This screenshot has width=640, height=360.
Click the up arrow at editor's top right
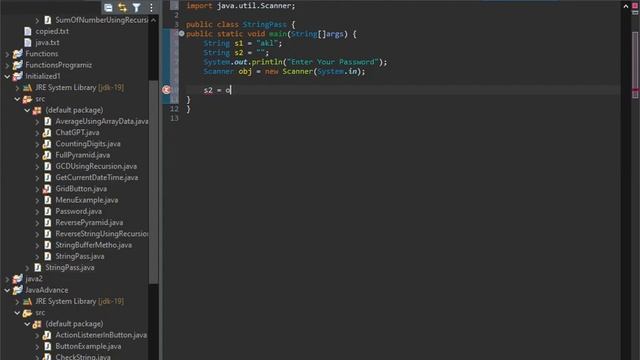point(626,6)
